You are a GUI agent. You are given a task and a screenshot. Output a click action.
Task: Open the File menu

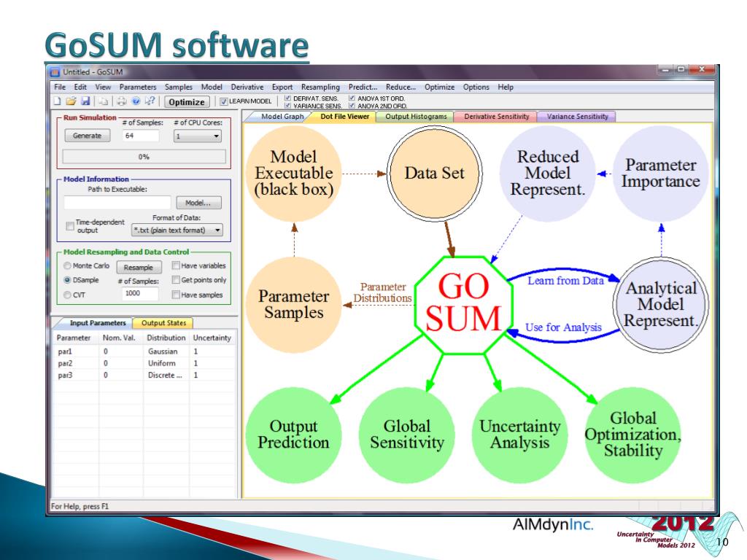pos(60,87)
